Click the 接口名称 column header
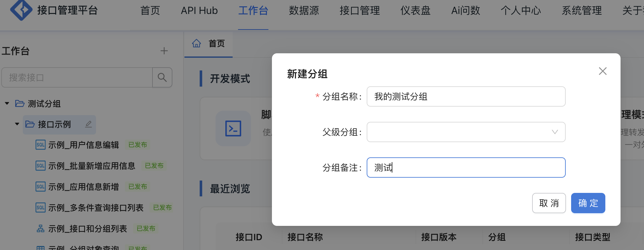 click(305, 237)
